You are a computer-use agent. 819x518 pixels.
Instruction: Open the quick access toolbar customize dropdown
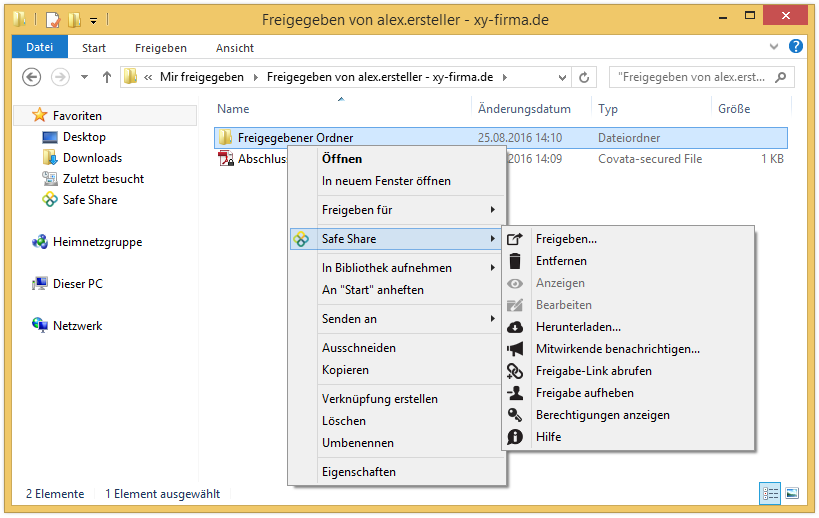point(93,21)
